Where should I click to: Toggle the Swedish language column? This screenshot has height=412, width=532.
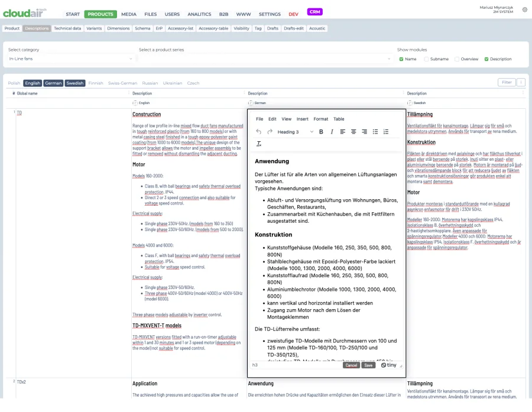(x=75, y=83)
